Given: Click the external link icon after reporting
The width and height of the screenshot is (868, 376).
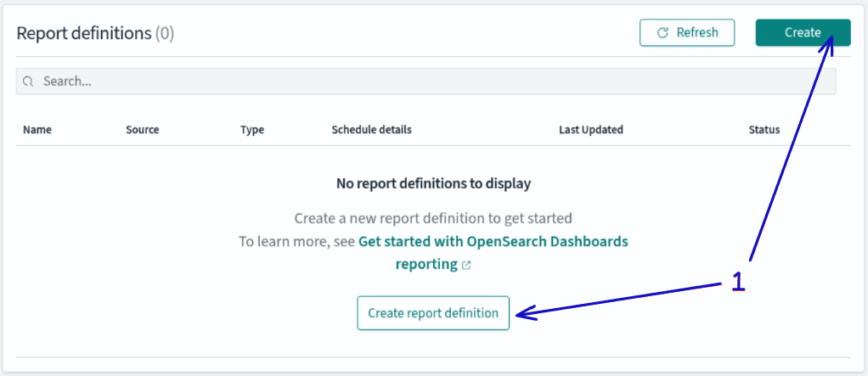Looking at the screenshot, I should (466, 265).
